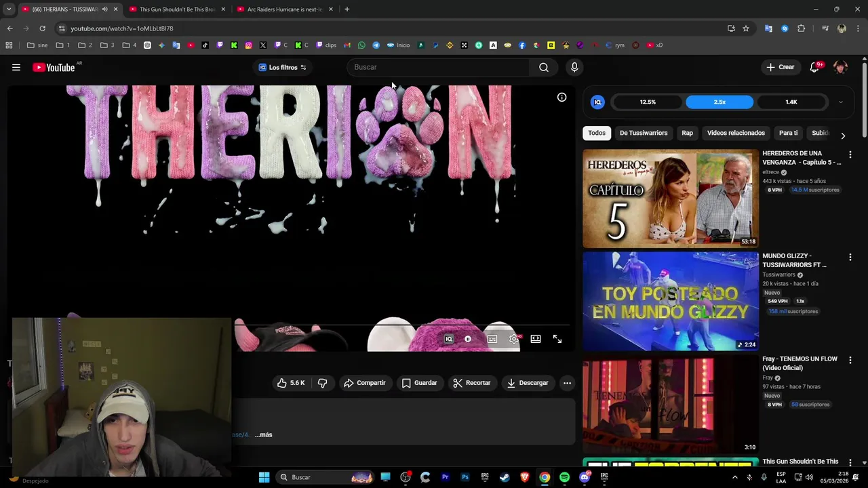Open the Chrome tab search dropdown
868x488 pixels.
click(x=9, y=9)
